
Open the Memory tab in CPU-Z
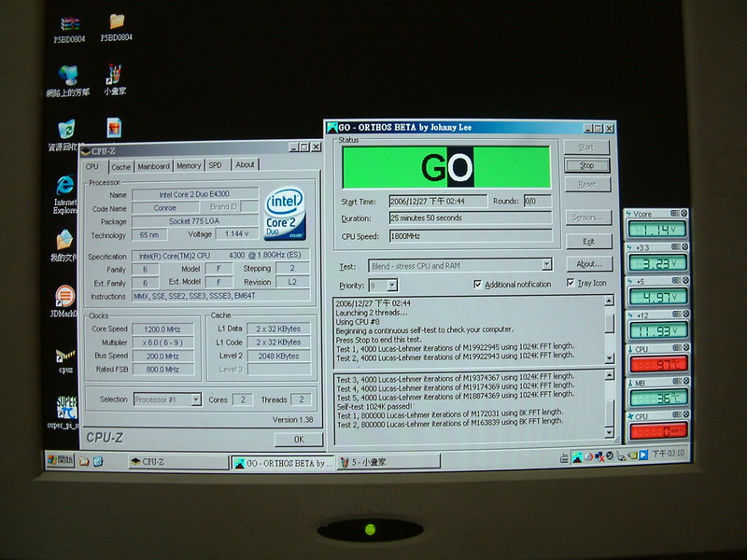point(189,166)
